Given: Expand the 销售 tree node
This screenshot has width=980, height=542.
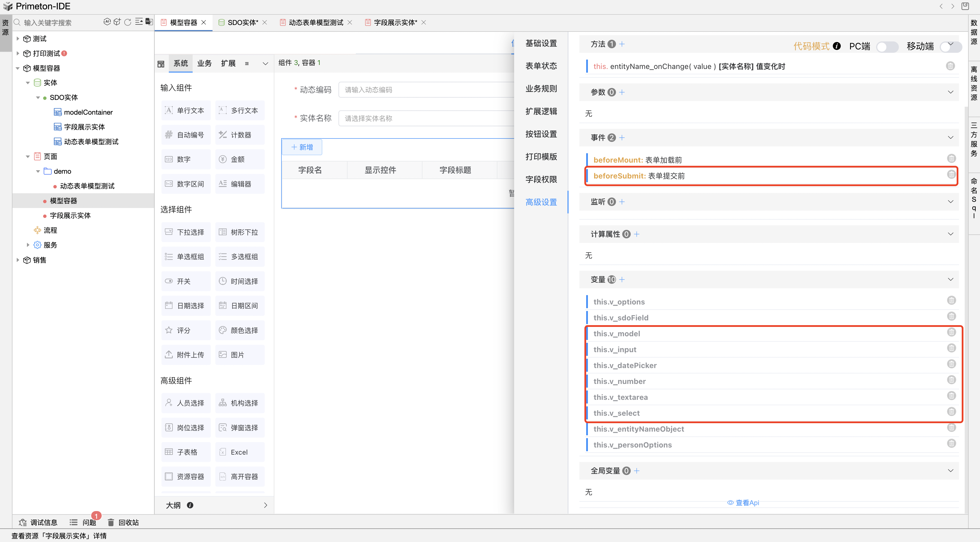Looking at the screenshot, I should [x=18, y=260].
